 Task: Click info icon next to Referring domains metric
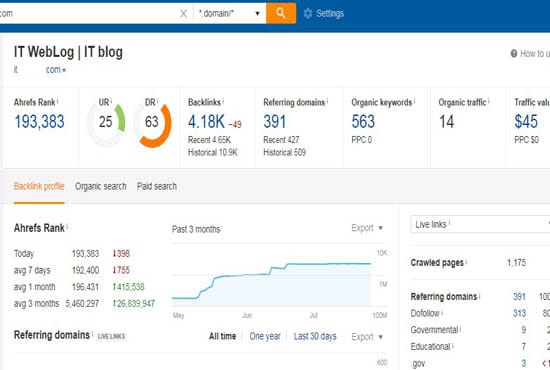click(327, 101)
